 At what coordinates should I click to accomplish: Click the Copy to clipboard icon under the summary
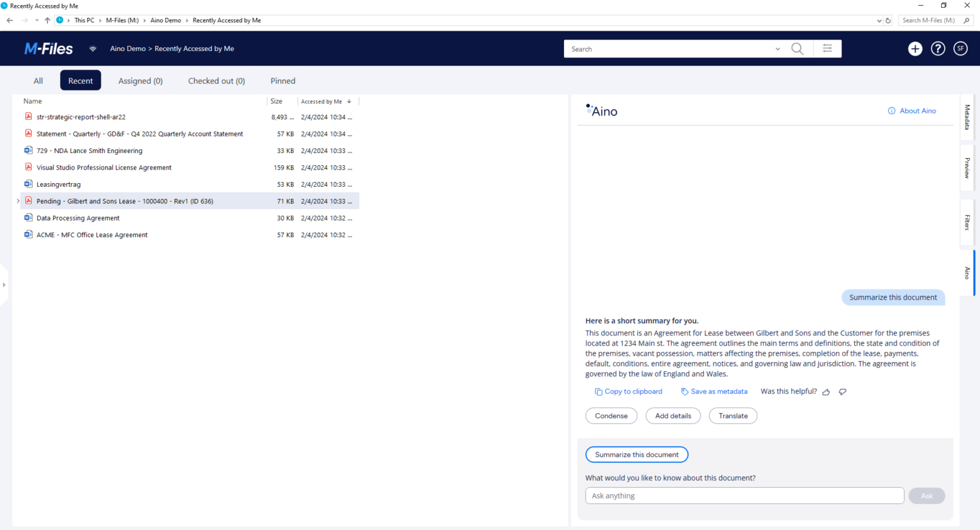(598, 391)
